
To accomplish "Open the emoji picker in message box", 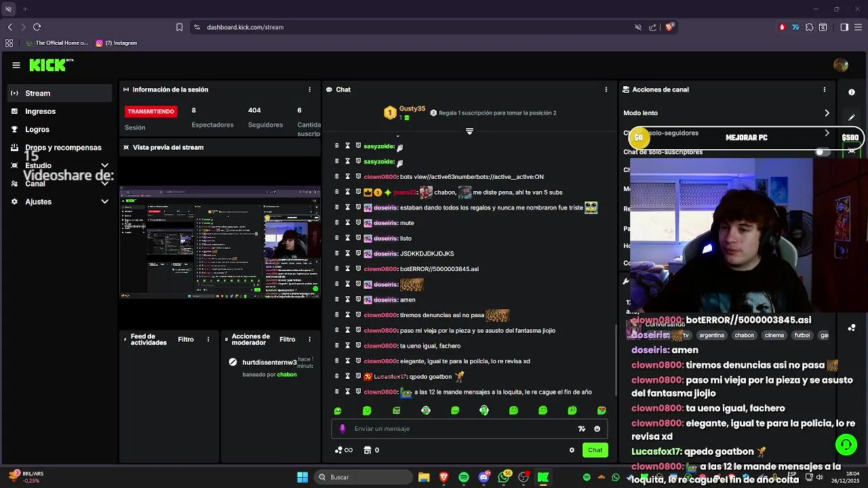I will pos(597,428).
